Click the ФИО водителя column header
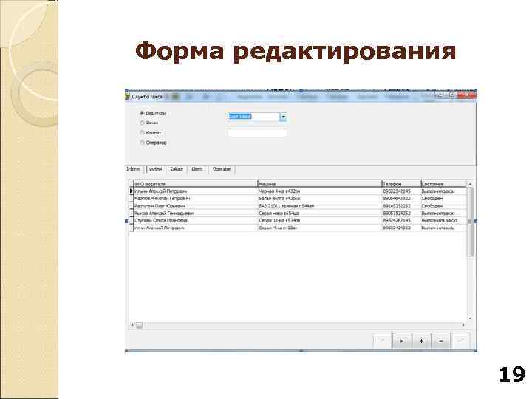The image size is (532, 399). click(x=195, y=184)
